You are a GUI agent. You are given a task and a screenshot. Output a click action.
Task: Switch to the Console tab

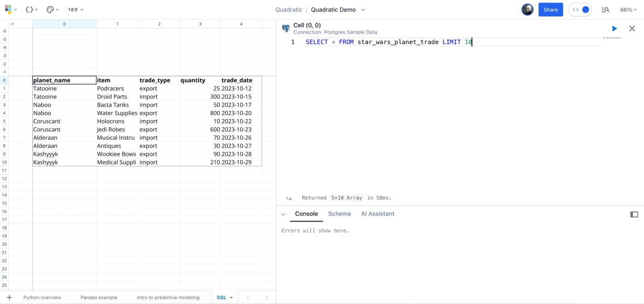306,214
